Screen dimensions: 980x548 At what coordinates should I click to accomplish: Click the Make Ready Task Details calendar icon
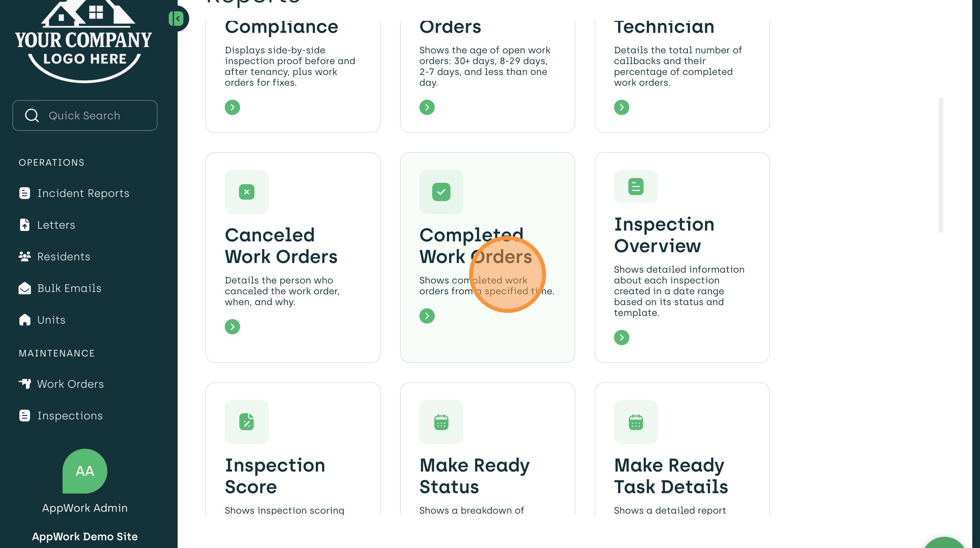(x=636, y=422)
